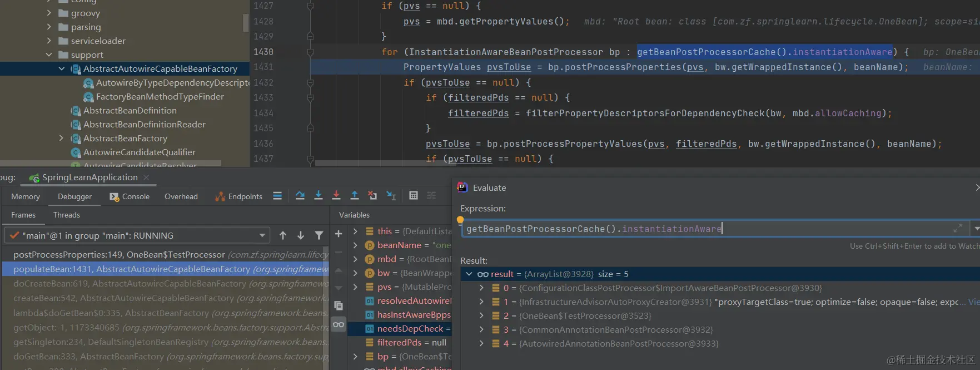Expand the AbstractBeanFactory tree node

pyautogui.click(x=62, y=138)
